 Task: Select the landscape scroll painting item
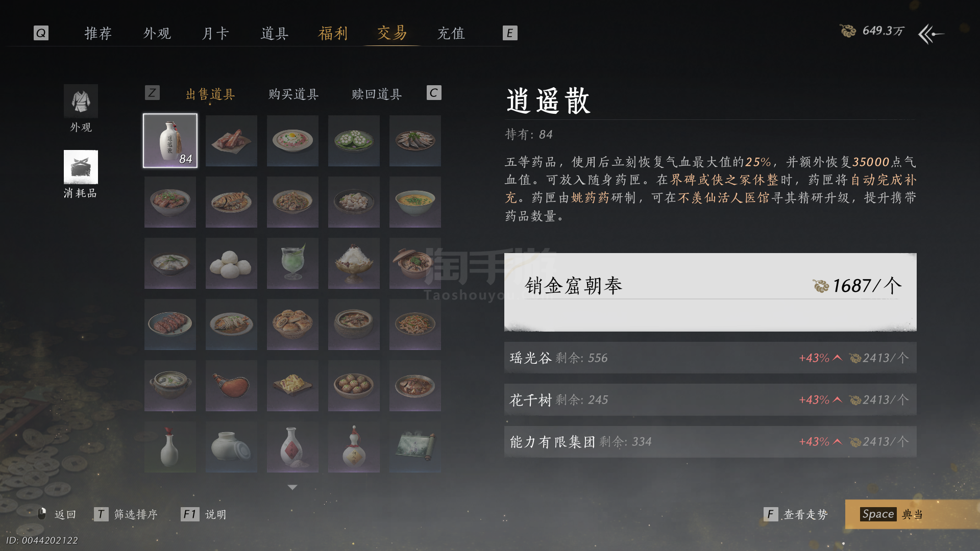(x=415, y=447)
